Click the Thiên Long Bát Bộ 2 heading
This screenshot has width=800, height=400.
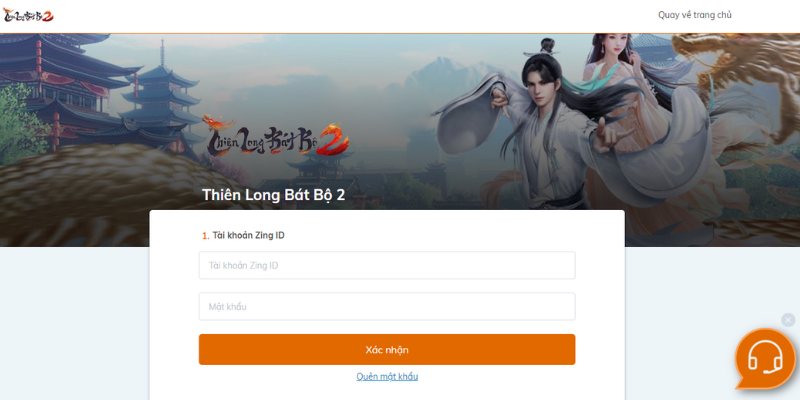coord(273,195)
